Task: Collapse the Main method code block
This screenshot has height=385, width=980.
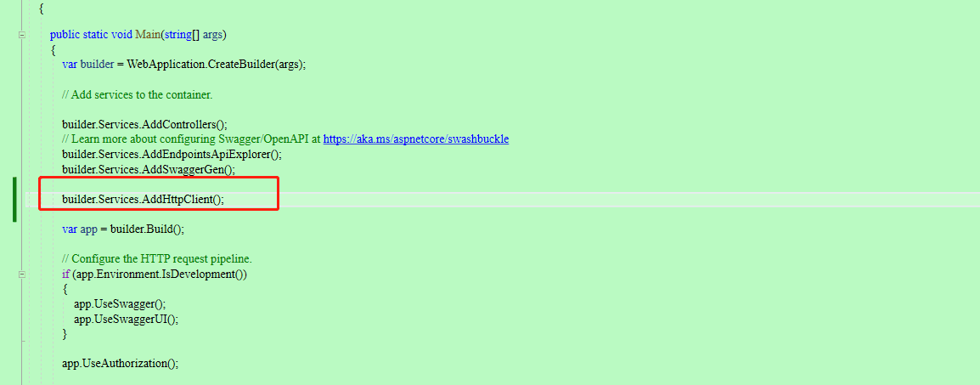Action: [x=22, y=35]
